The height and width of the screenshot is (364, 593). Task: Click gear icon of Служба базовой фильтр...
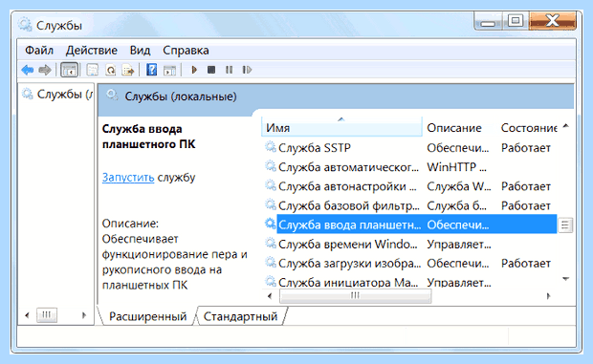point(270,204)
